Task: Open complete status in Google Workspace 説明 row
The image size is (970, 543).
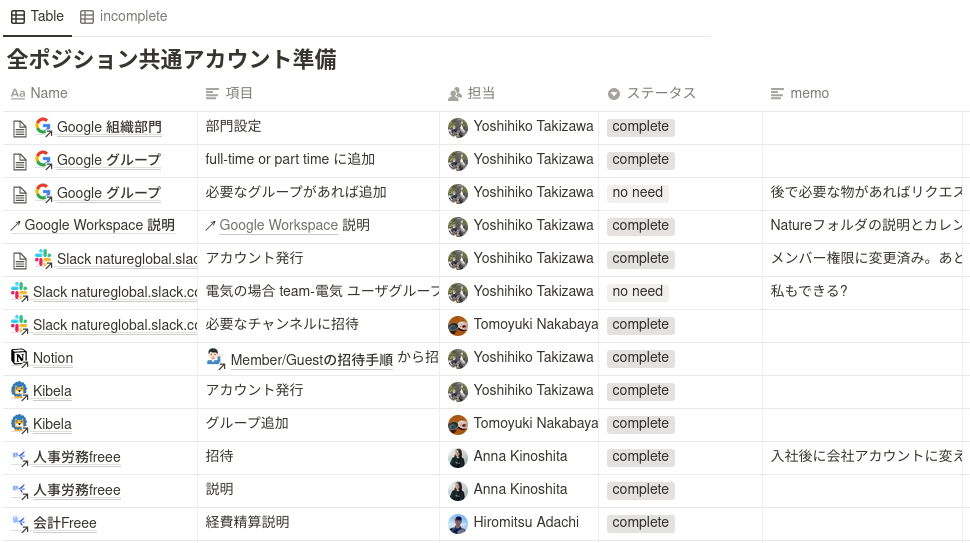Action: [x=640, y=226]
